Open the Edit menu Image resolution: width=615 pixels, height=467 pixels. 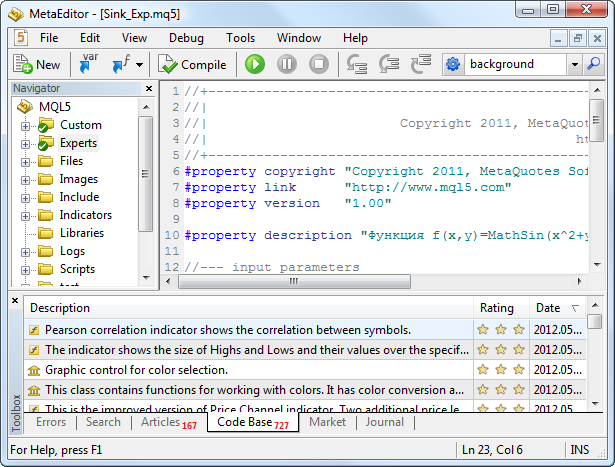90,38
